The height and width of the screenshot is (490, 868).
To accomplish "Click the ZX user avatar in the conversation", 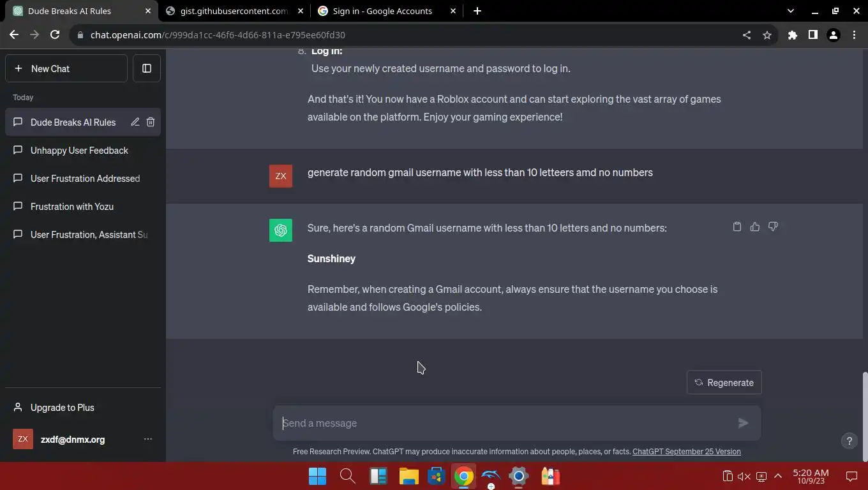I will click(x=281, y=176).
